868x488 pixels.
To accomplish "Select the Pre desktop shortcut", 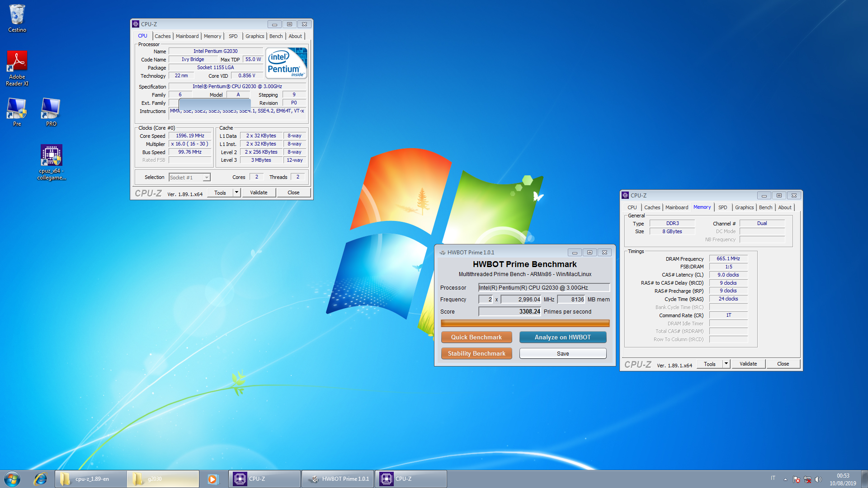I will click(17, 112).
